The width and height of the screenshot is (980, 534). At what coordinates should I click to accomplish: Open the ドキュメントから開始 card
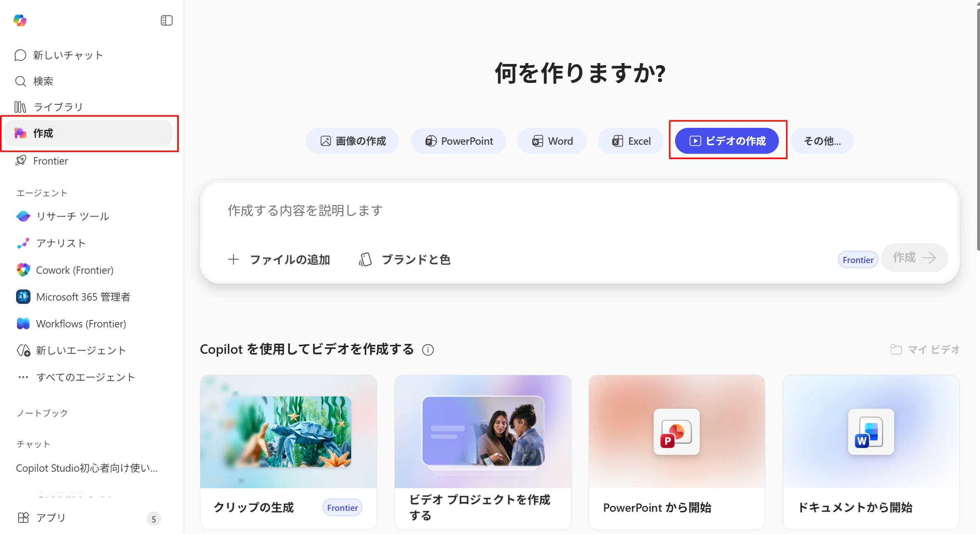871,452
